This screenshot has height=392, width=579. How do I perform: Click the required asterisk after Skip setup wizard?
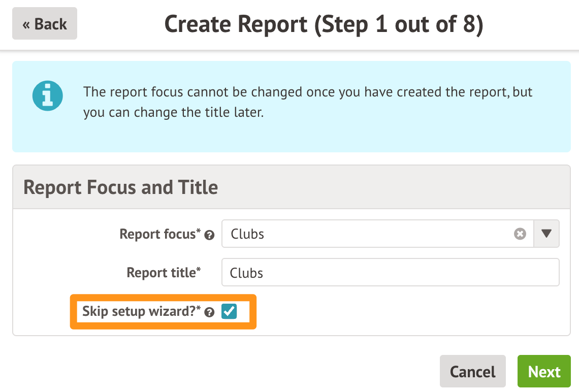(199, 308)
